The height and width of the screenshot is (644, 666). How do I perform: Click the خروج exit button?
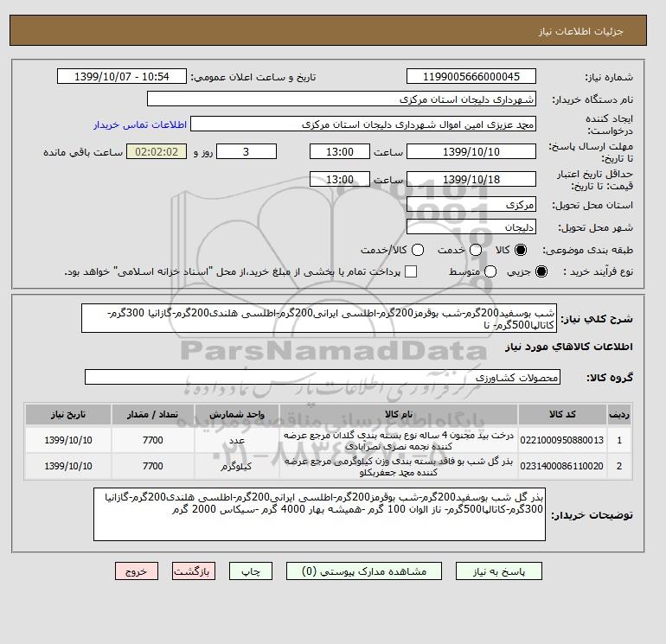click(x=137, y=571)
